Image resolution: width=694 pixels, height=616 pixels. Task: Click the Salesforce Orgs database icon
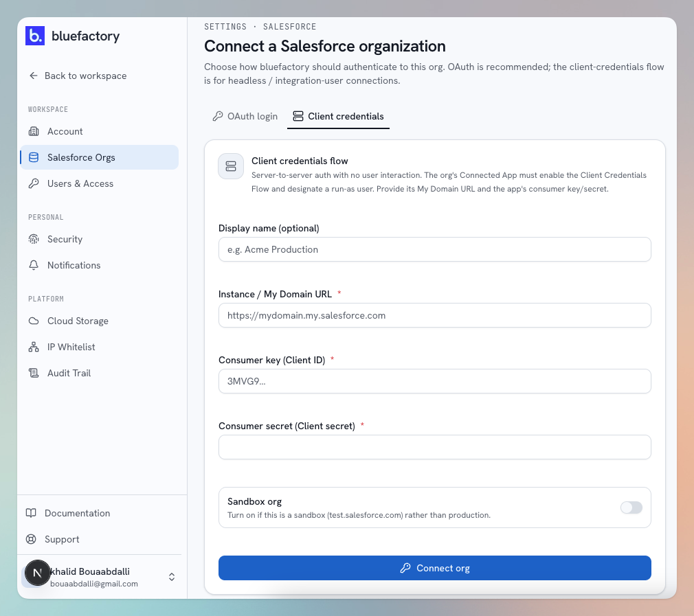click(34, 157)
